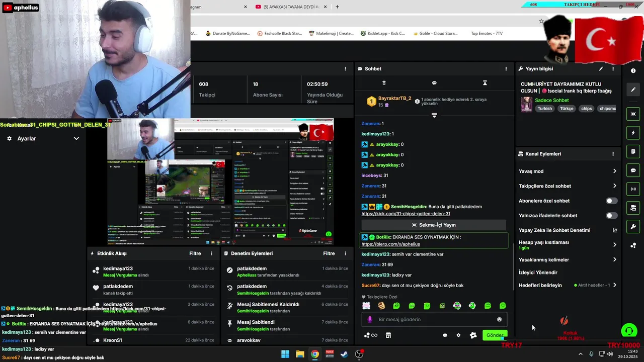Viewport: 644px width, 362px height.
Task: Open Gofile Cloud Storage bookmark
Action: (x=435, y=34)
